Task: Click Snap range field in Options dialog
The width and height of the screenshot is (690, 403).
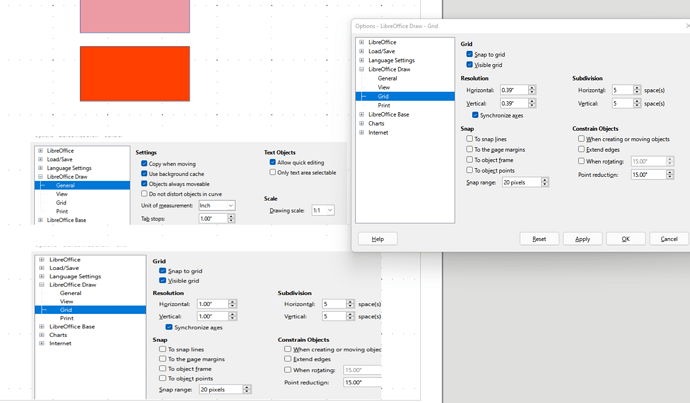Action: coord(521,182)
